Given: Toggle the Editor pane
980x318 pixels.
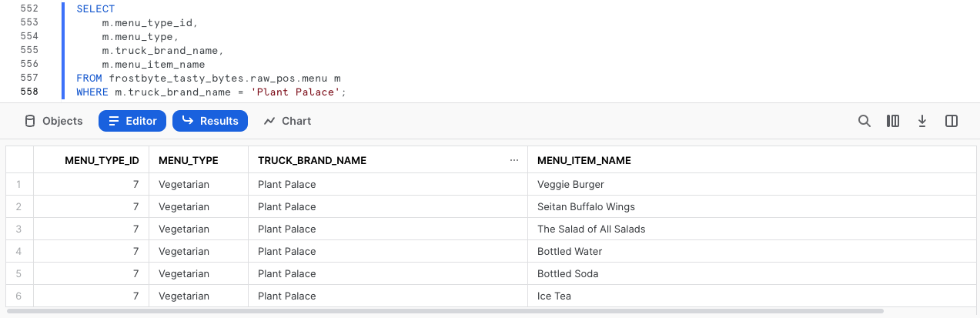Looking at the screenshot, I should pyautogui.click(x=132, y=121).
